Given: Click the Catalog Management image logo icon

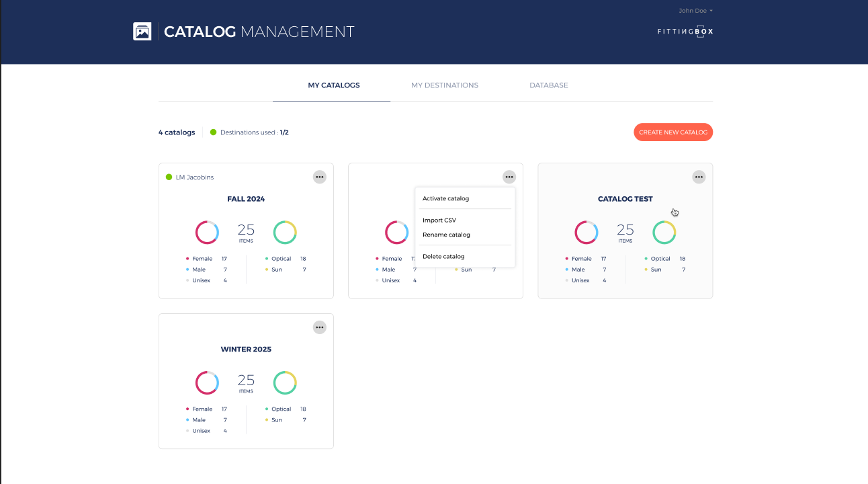Looking at the screenshot, I should pyautogui.click(x=142, y=32).
